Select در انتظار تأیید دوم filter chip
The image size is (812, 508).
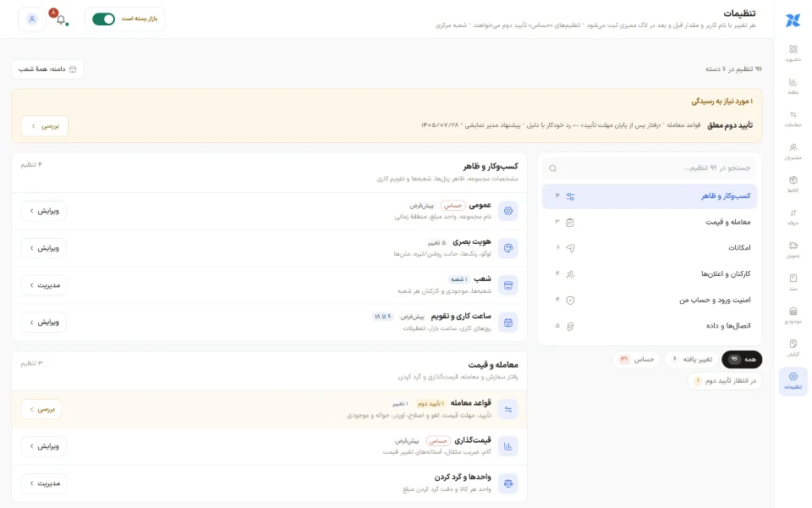click(x=725, y=381)
